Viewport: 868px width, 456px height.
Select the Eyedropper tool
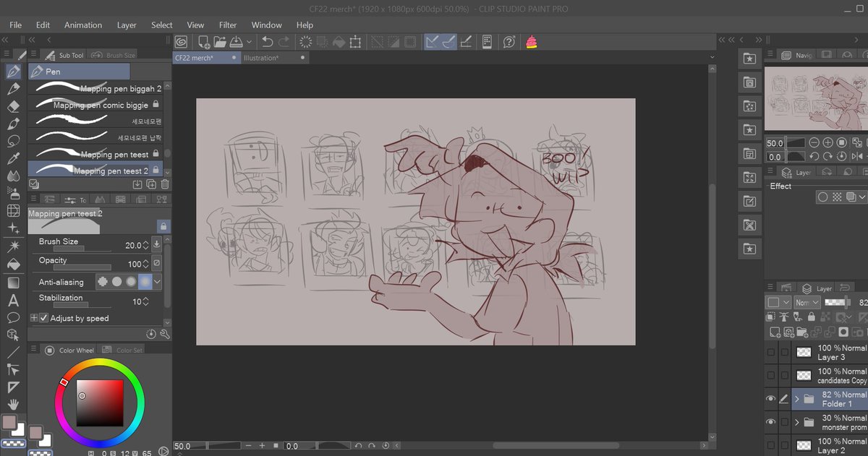pos(13,158)
